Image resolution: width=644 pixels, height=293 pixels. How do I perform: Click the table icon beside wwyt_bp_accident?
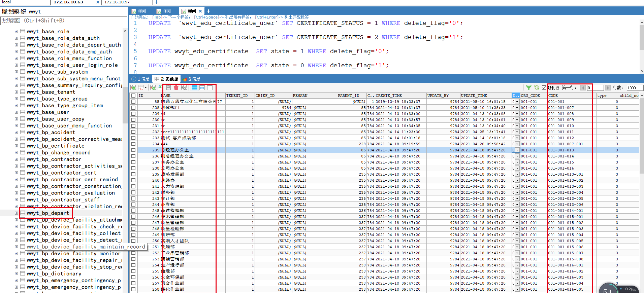(x=23, y=132)
